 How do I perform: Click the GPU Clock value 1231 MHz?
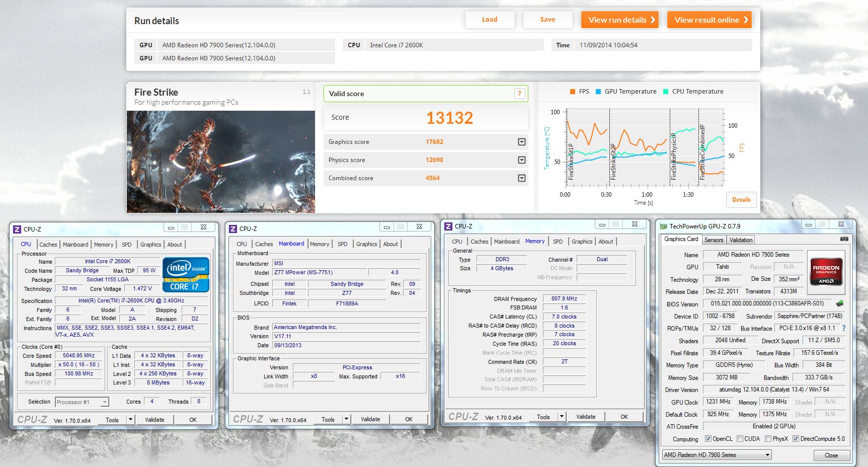[718, 402]
